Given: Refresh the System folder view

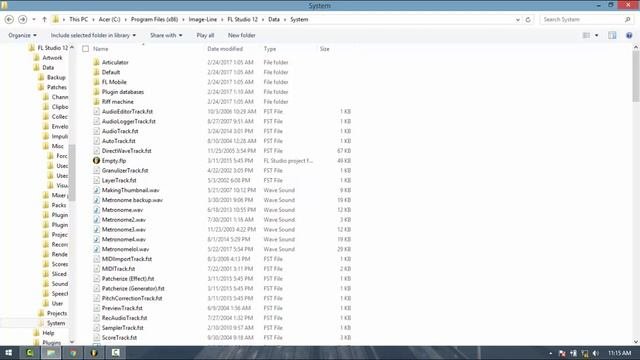Looking at the screenshot, I should (x=528, y=20).
